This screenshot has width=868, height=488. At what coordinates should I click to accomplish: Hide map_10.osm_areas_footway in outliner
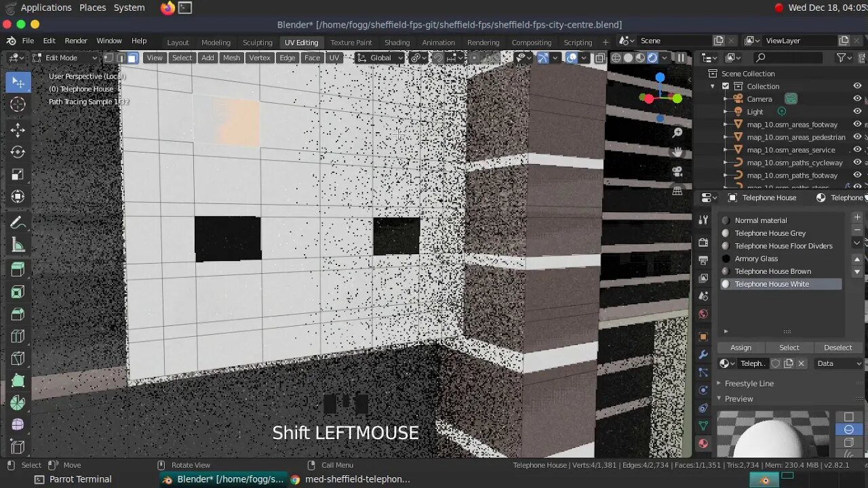click(857, 124)
